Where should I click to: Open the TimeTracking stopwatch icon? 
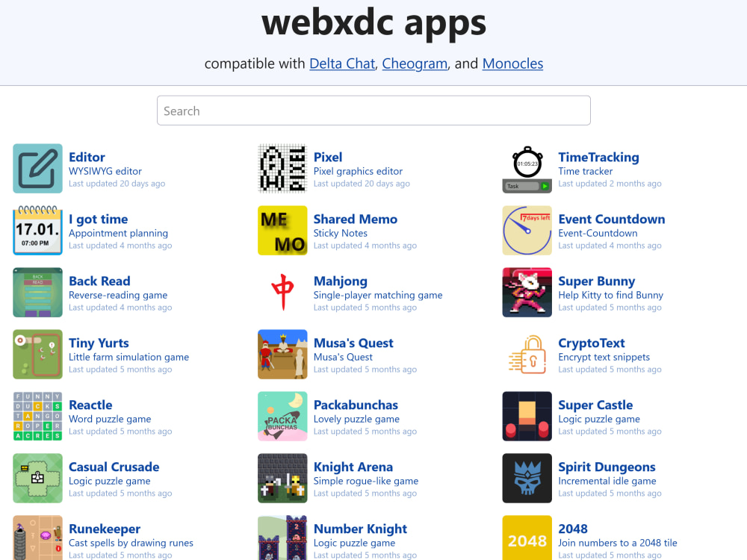click(527, 169)
